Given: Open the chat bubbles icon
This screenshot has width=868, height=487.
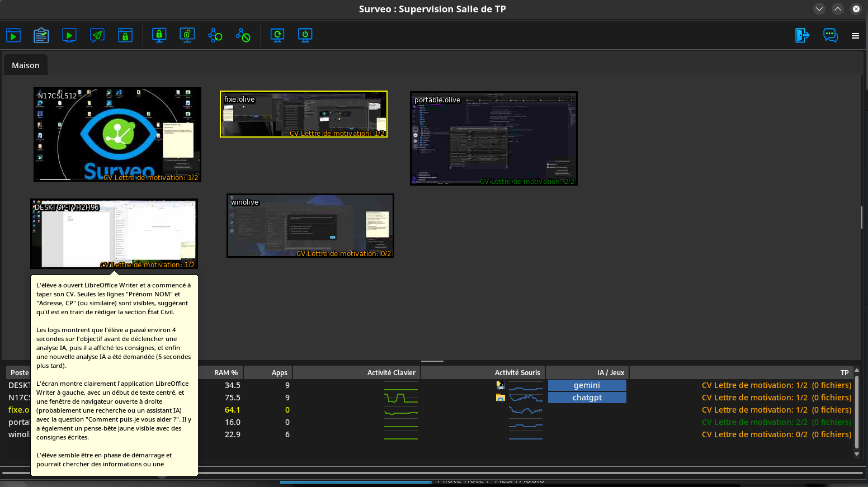Looking at the screenshot, I should click(831, 36).
